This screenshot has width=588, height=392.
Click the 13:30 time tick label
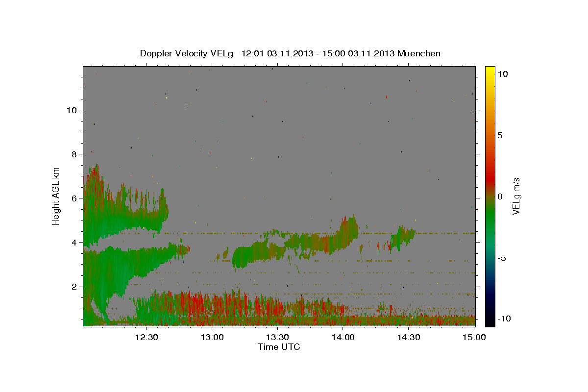pos(277,337)
